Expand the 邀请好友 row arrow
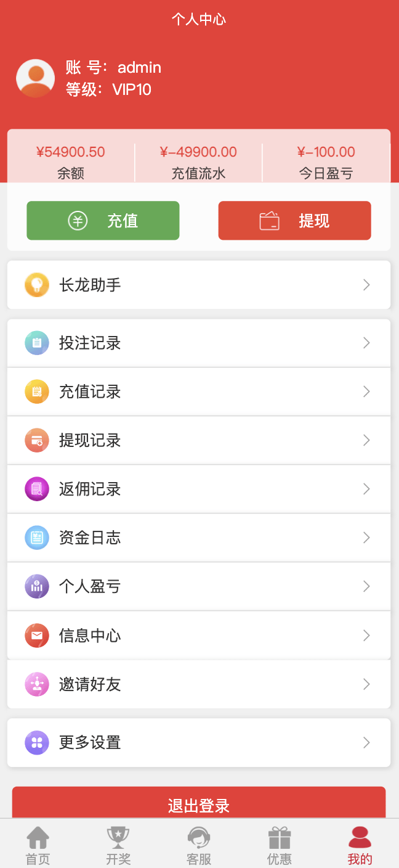Screen dimensions: 399x868 (366, 684)
